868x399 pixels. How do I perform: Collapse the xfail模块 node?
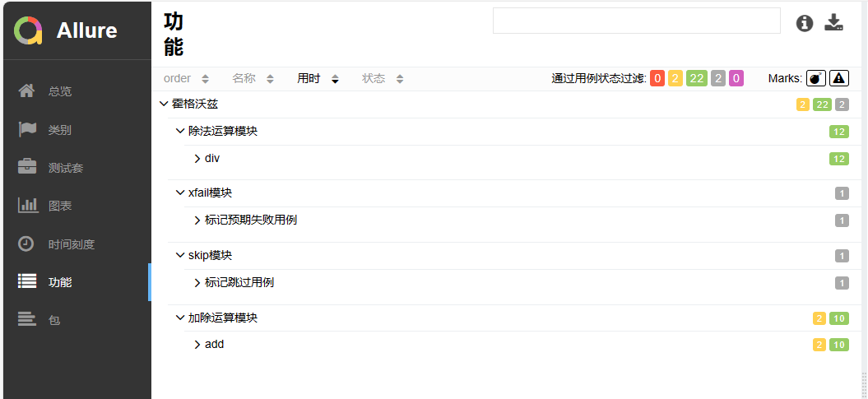point(179,193)
